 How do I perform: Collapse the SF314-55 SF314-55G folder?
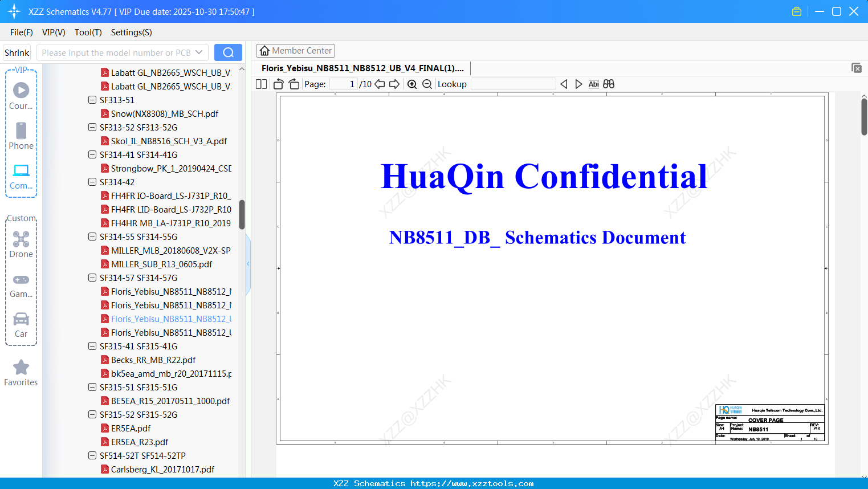92,237
